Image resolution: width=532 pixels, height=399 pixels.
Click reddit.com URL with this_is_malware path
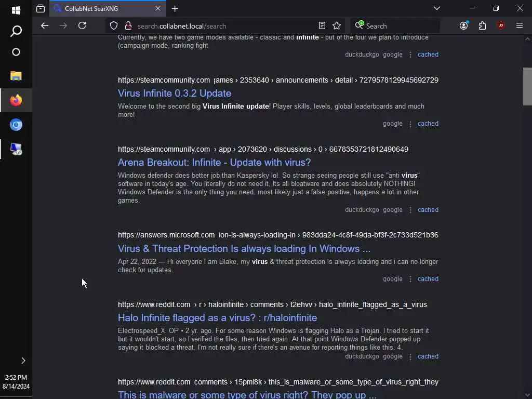tap(278, 382)
